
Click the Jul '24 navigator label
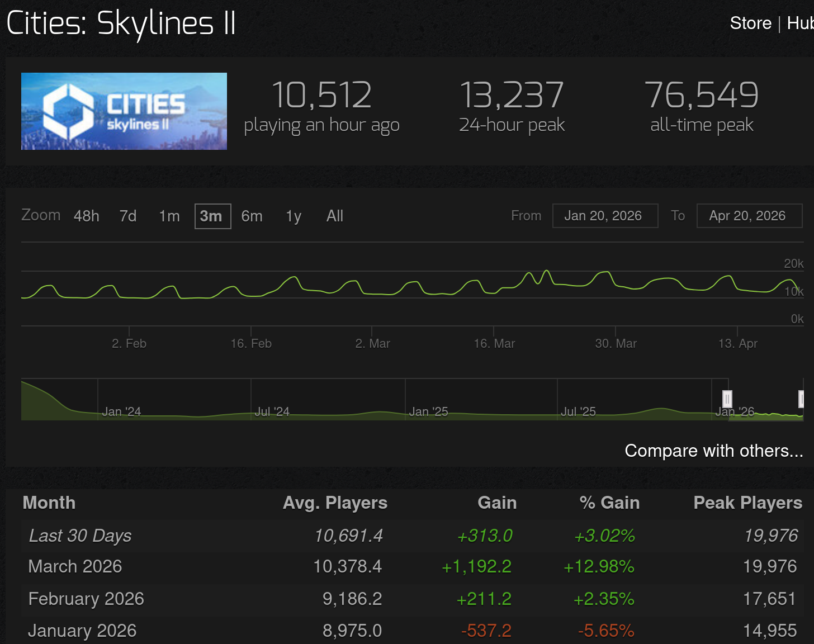[x=272, y=412]
